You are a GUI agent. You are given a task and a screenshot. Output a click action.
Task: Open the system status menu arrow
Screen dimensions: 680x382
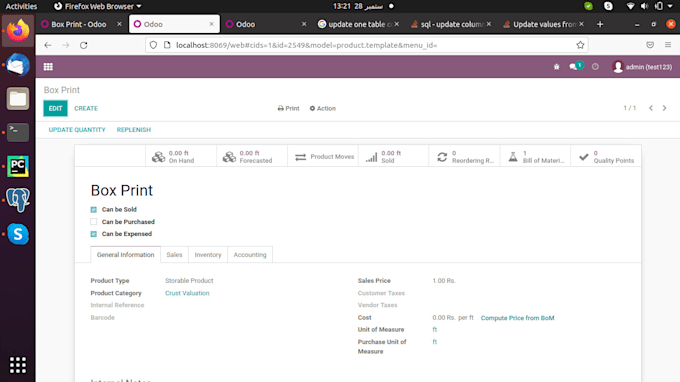coord(670,6)
